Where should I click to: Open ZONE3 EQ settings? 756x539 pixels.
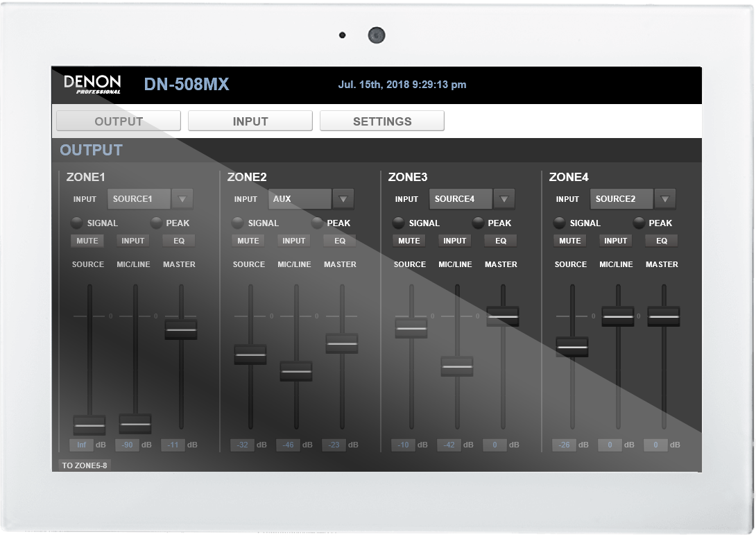click(501, 241)
